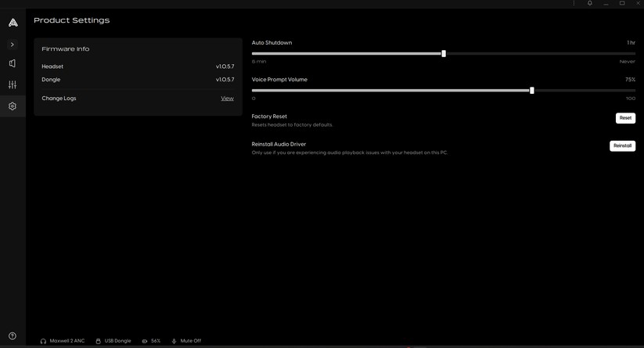644x348 pixels.
Task: Open the notification bell icon
Action: 590,3
